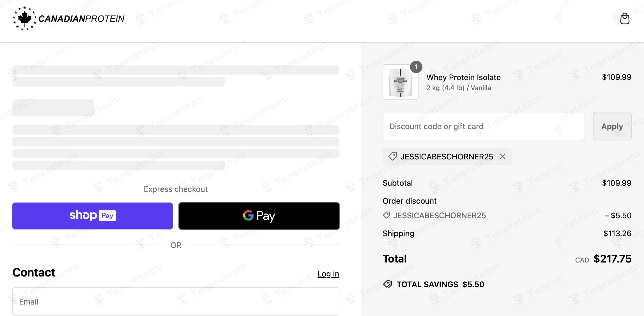Image resolution: width=644 pixels, height=316 pixels.
Task: Click the CANADIANPROTEIN brand name text
Action: click(81, 19)
